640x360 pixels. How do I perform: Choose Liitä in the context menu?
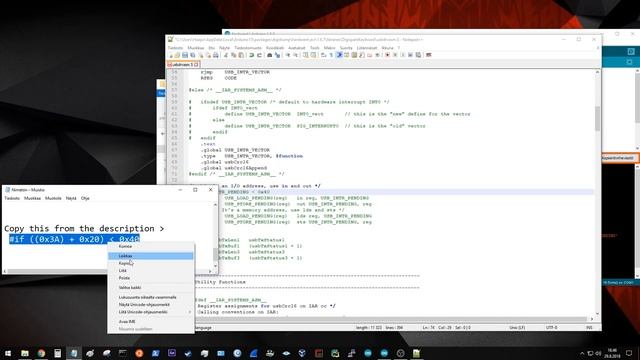coord(151,271)
